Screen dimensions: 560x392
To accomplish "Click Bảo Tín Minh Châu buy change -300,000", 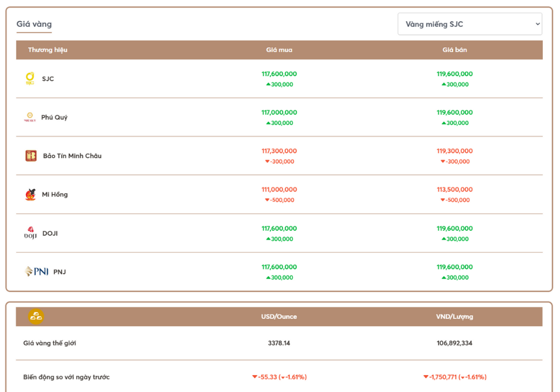I will [x=279, y=162].
